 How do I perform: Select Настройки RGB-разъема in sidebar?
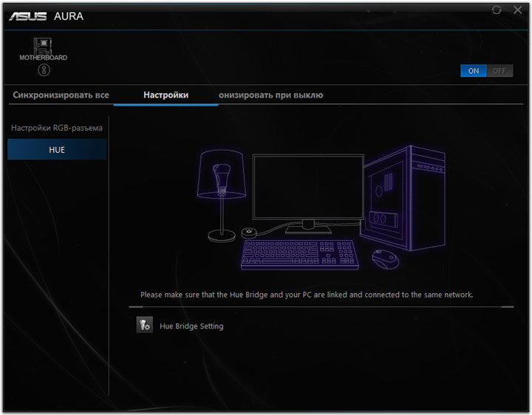57,128
